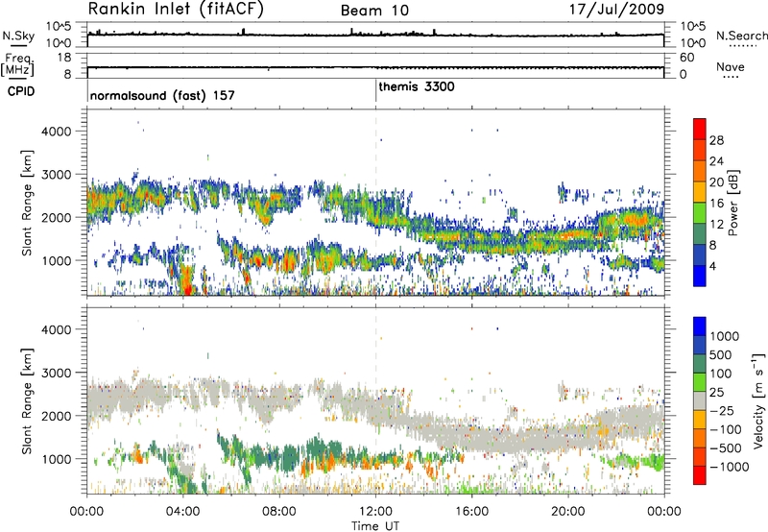The height and width of the screenshot is (532, 768).
Task: Click 'normalsound (fast) 157' text
Action: (162, 95)
